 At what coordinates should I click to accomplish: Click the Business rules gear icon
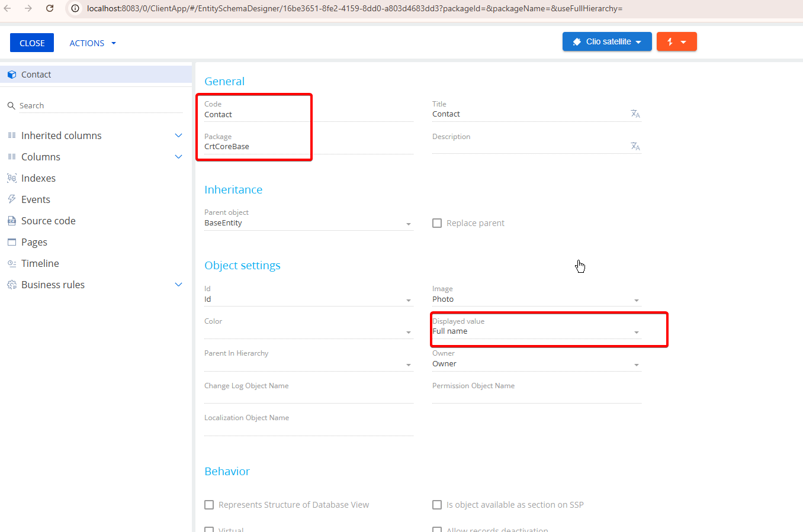click(x=11, y=285)
